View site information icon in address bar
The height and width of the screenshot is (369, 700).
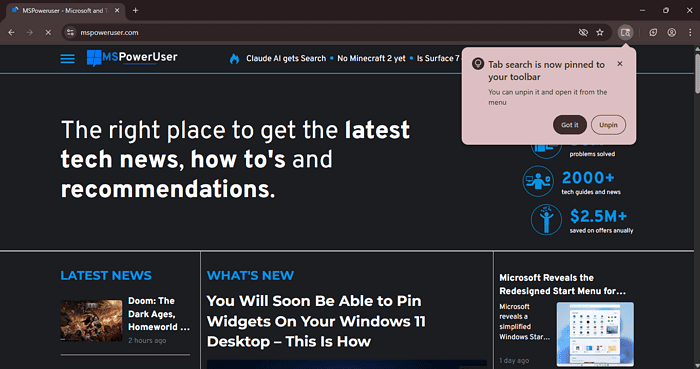[x=70, y=33]
